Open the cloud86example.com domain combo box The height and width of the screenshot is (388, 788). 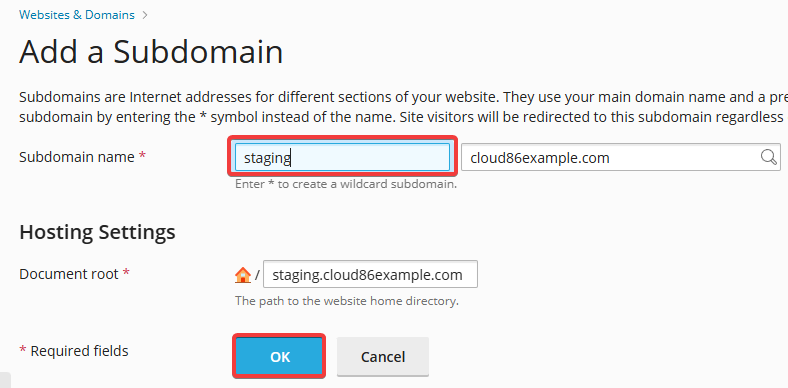(x=621, y=157)
